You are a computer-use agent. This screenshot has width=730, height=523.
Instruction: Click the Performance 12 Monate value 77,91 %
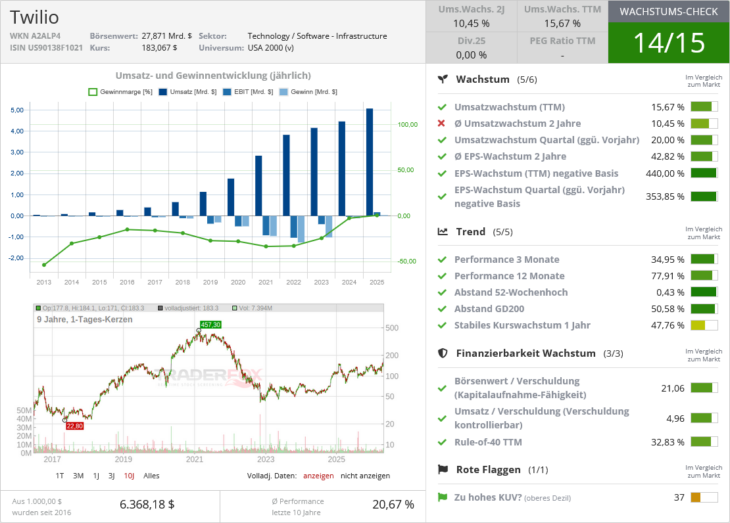(x=668, y=276)
